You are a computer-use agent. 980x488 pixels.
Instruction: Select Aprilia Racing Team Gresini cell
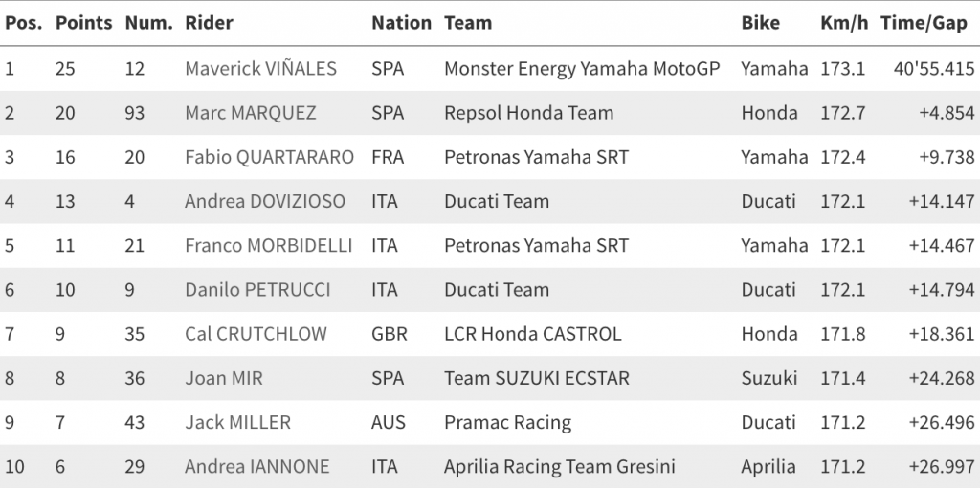pos(559,467)
